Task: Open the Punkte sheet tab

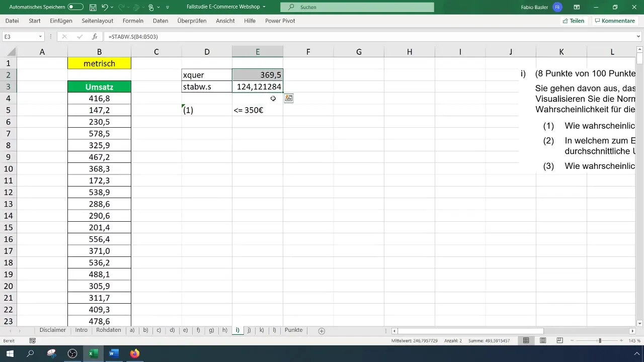Action: coord(293,330)
